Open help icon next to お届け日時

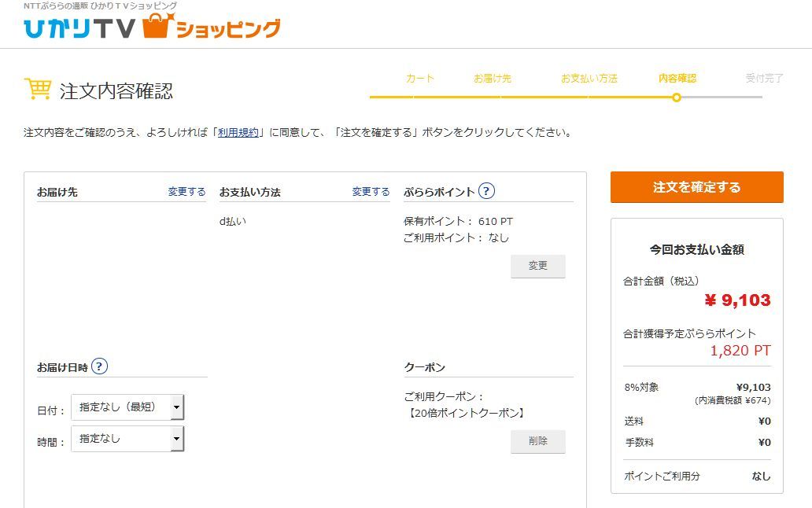[99, 366]
